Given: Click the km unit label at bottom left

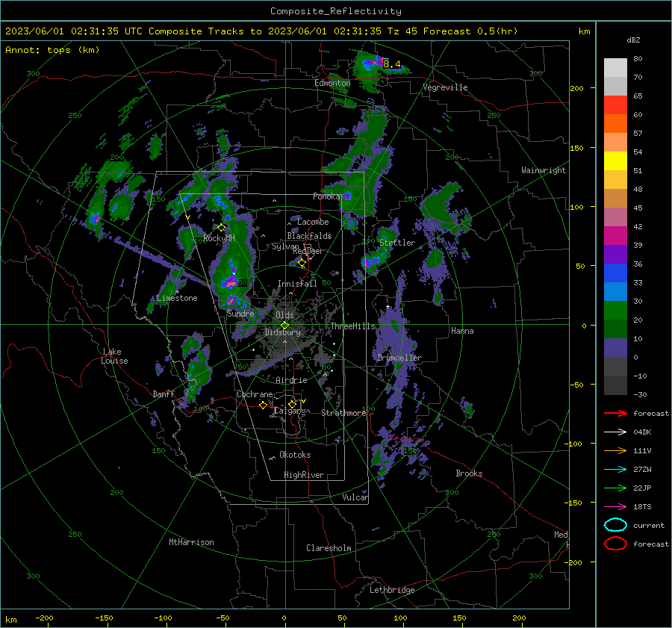Looking at the screenshot, I should point(11,620).
